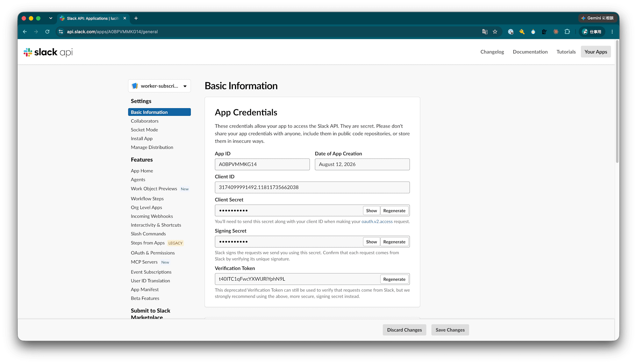Screen dimensions: 637x364
Task: Open Socket Mode settings
Action: (144, 130)
